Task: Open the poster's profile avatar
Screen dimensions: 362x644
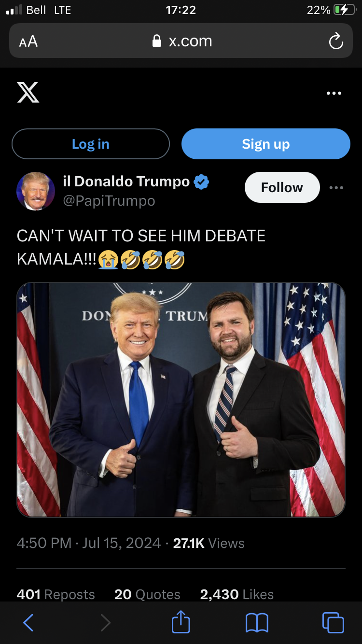Action: [36, 191]
